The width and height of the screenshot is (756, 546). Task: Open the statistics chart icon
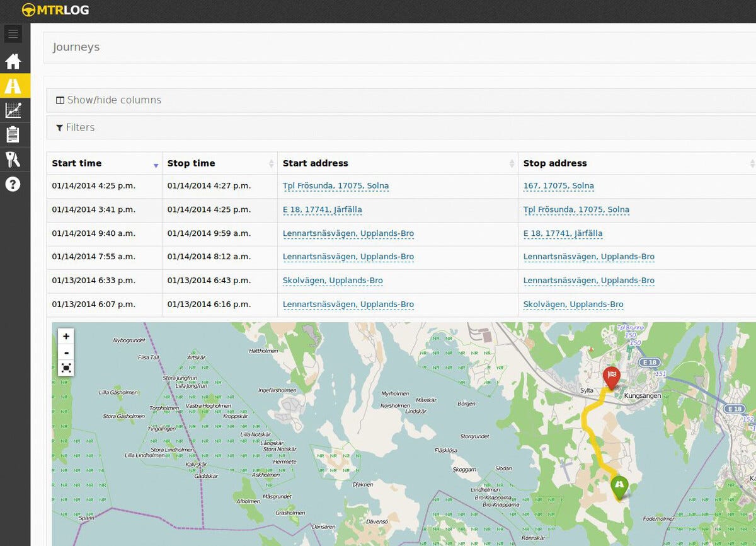point(13,110)
